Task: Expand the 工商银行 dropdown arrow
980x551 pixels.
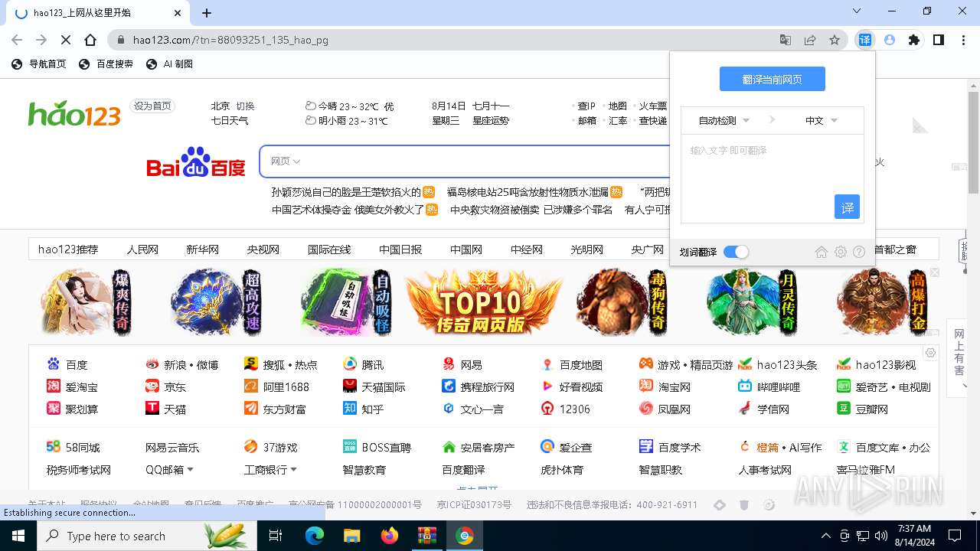Action: [x=293, y=470]
